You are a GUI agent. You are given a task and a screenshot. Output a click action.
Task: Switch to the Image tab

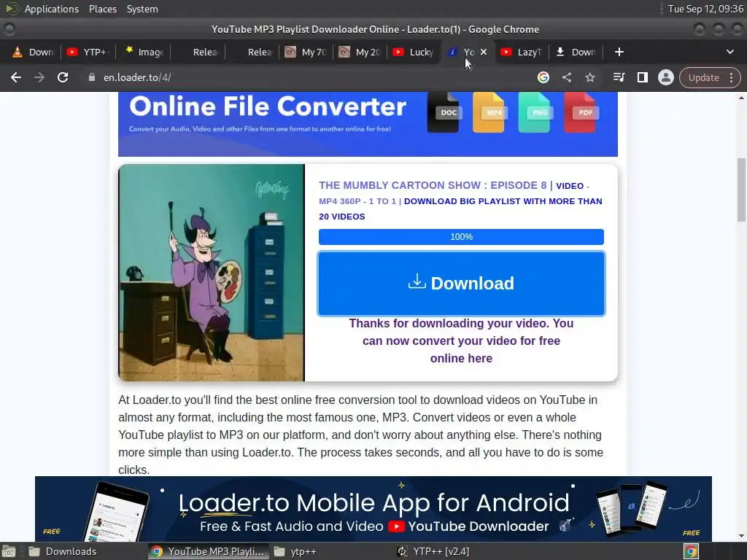[x=143, y=52]
